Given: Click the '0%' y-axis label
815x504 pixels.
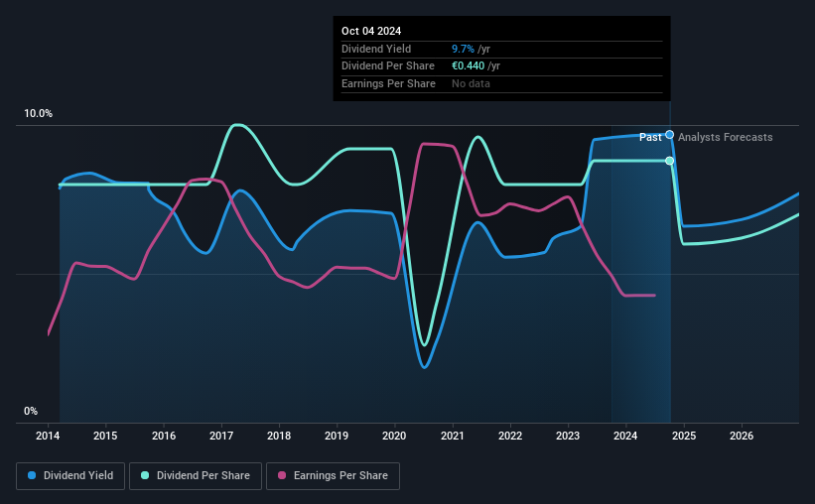Looking at the screenshot, I should click(x=31, y=411).
